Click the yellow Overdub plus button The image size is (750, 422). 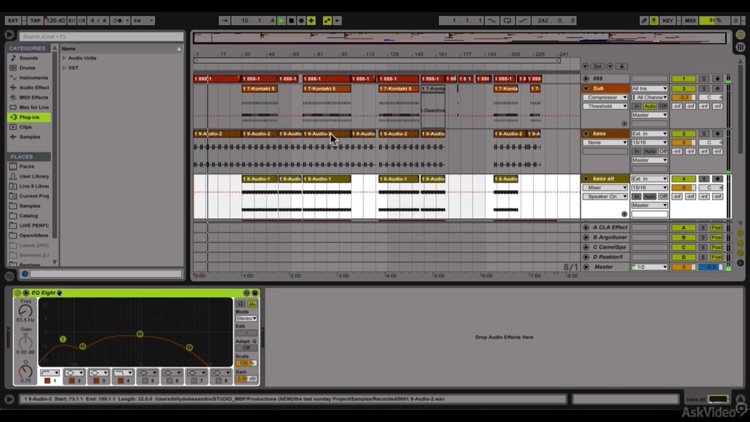click(x=311, y=21)
